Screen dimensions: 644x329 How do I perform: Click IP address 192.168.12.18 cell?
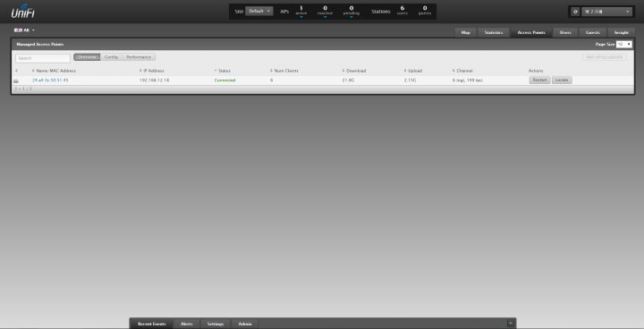(x=154, y=80)
